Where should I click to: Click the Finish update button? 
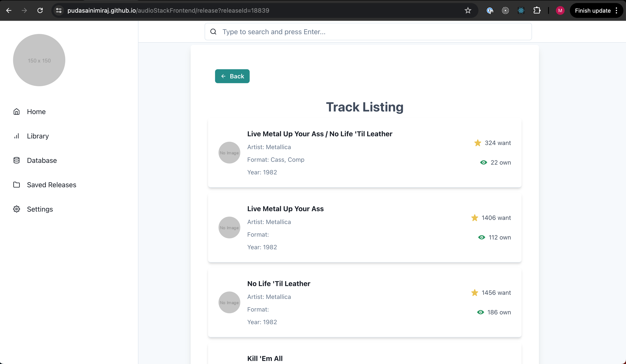593,10
